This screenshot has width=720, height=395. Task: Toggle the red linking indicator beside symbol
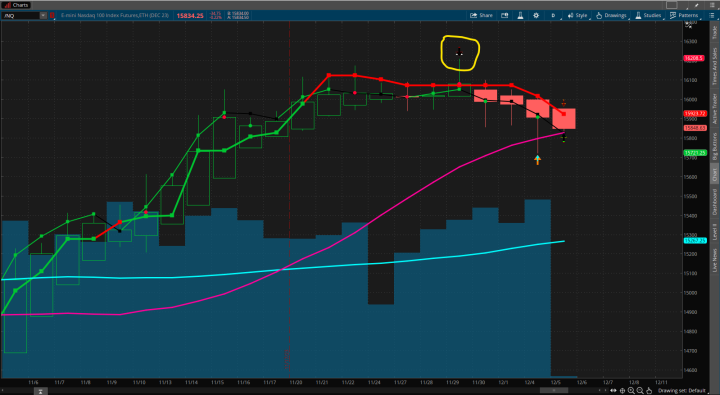52,15
